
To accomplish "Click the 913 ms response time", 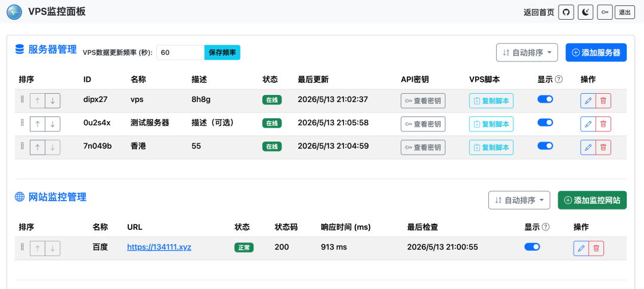I will pos(334,247).
